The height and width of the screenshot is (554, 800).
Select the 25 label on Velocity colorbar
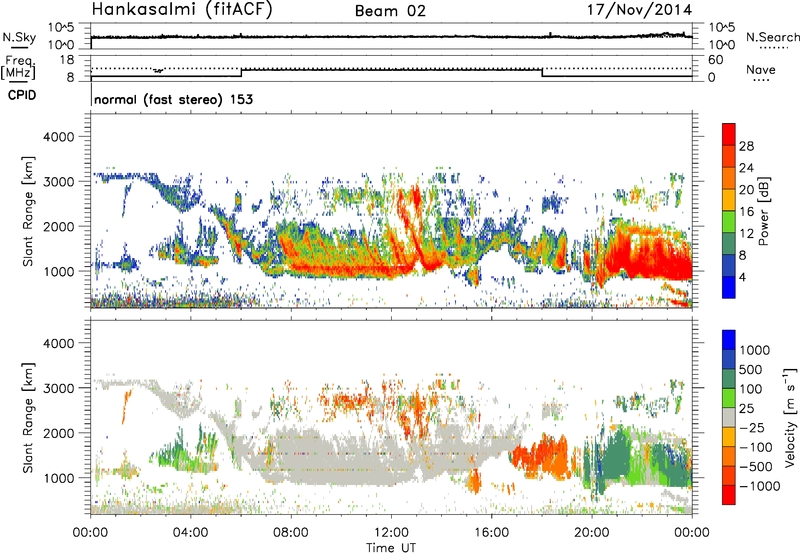click(746, 408)
